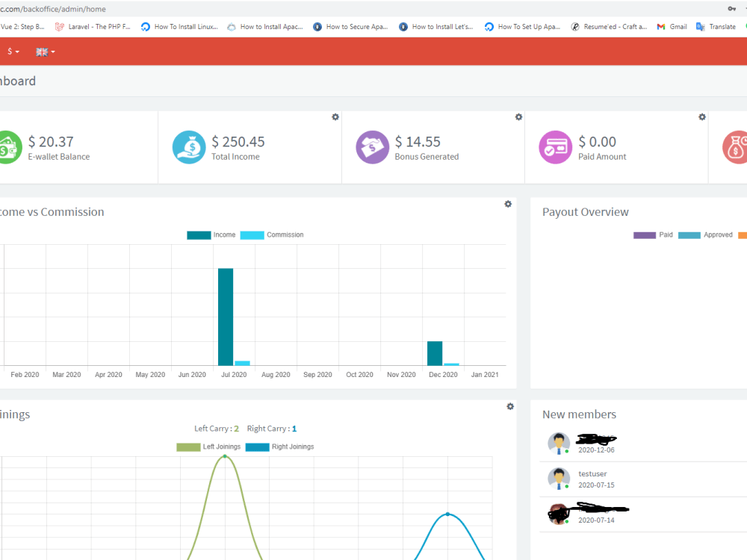This screenshot has width=747, height=560.
Task: Click the saved password key icon
Action: click(x=732, y=8)
